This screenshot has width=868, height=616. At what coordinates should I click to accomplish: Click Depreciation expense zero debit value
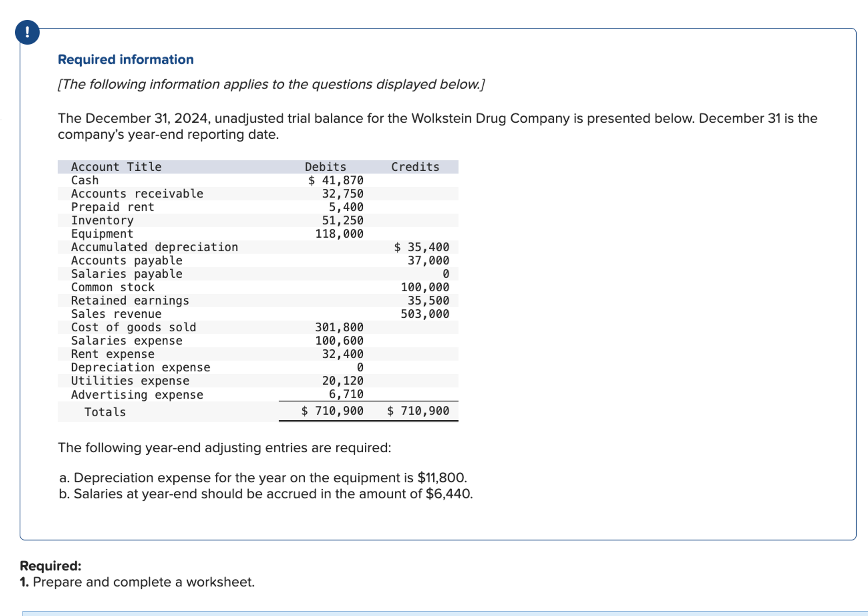pos(360,367)
